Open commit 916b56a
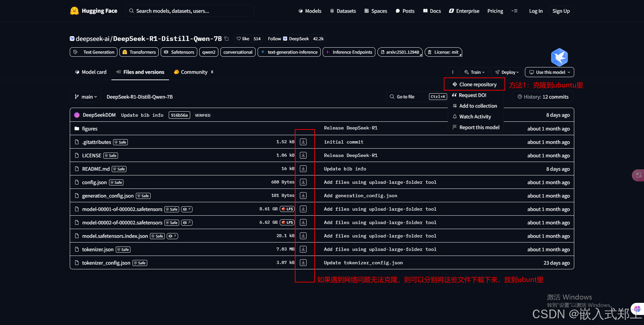The height and width of the screenshot is (325, 644). point(179,115)
